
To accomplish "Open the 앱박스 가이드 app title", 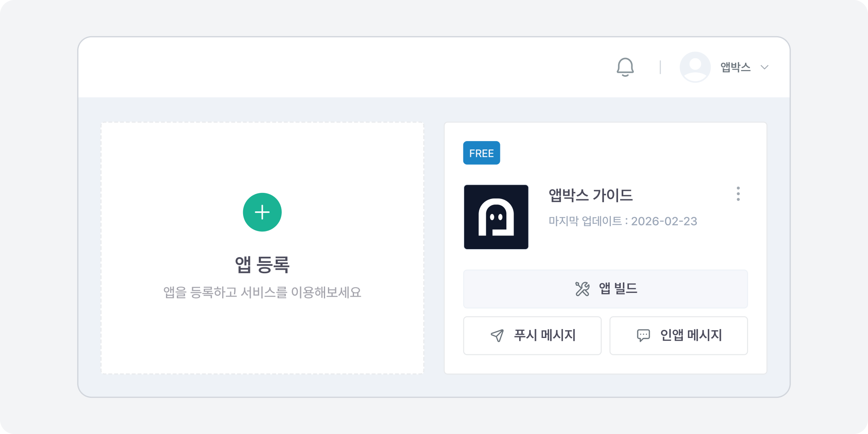I will coord(591,195).
